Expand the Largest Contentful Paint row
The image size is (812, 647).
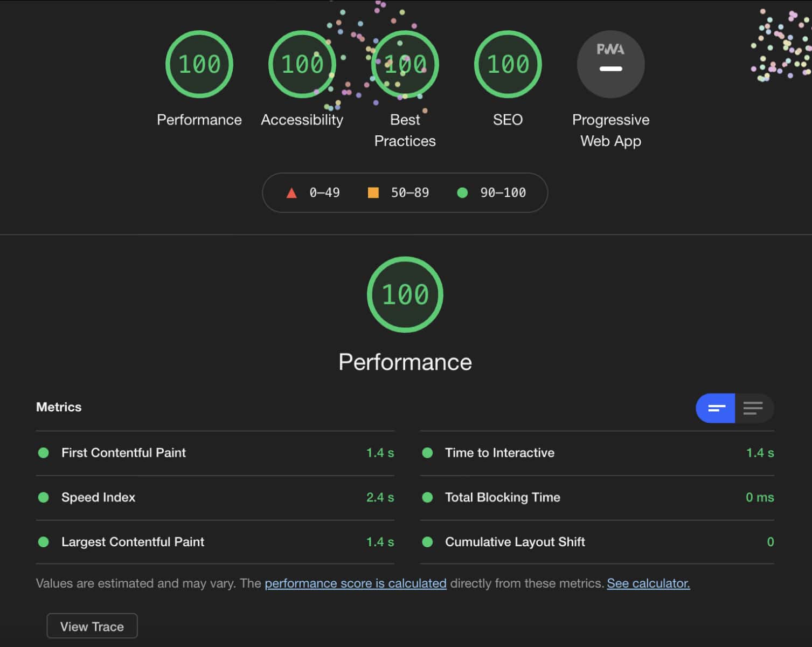point(133,542)
